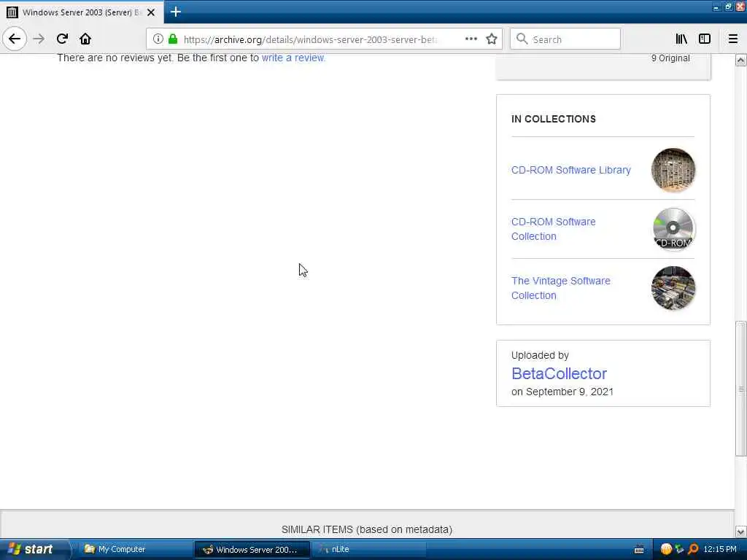Screen dimensions: 747x560
Task: Click the green padlock security icon
Action: click(x=173, y=39)
